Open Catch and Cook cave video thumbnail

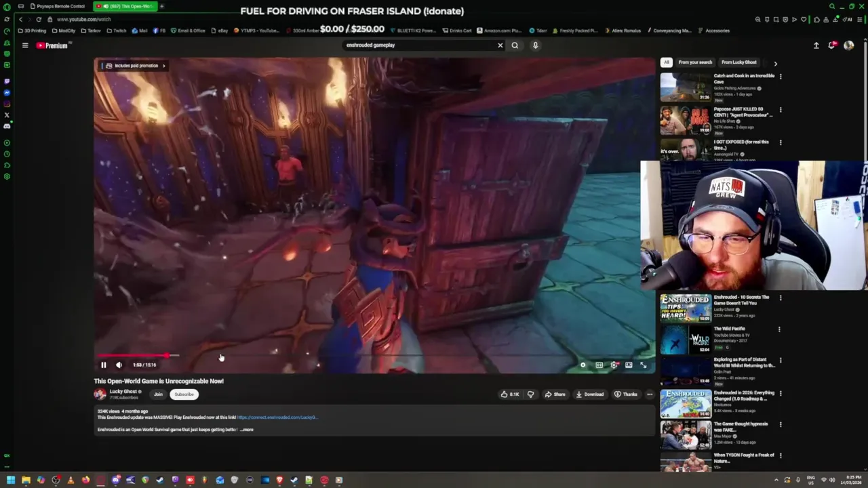686,87
